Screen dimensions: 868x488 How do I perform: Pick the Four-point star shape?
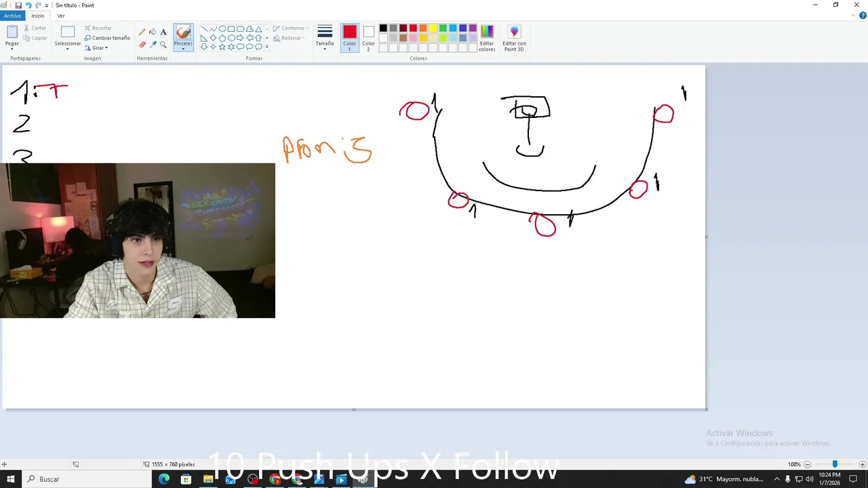[213, 47]
